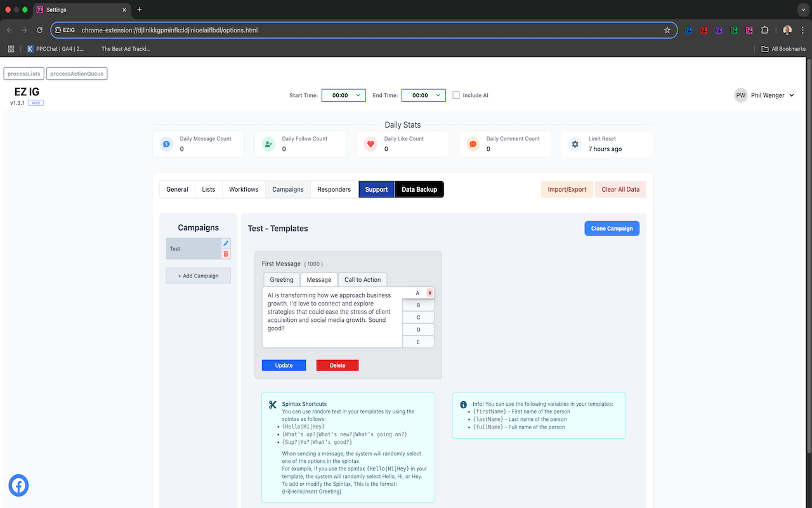This screenshot has width=812, height=508.
Task: Click the blue EZ extension icon
Action: coord(688,30)
